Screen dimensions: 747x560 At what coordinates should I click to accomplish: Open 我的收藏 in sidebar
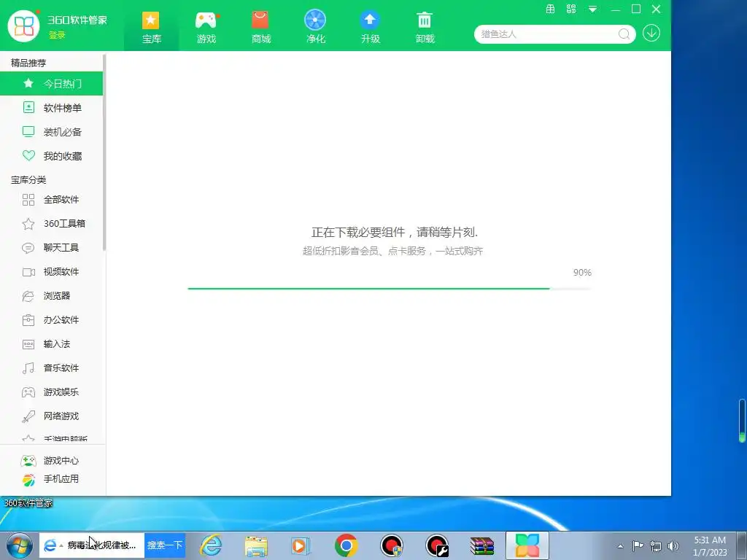52,156
